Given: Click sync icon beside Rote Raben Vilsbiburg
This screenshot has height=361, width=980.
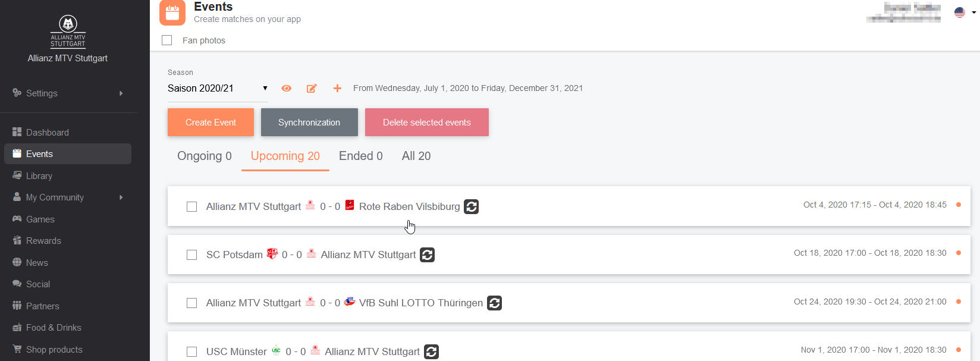Looking at the screenshot, I should pyautogui.click(x=472, y=207).
